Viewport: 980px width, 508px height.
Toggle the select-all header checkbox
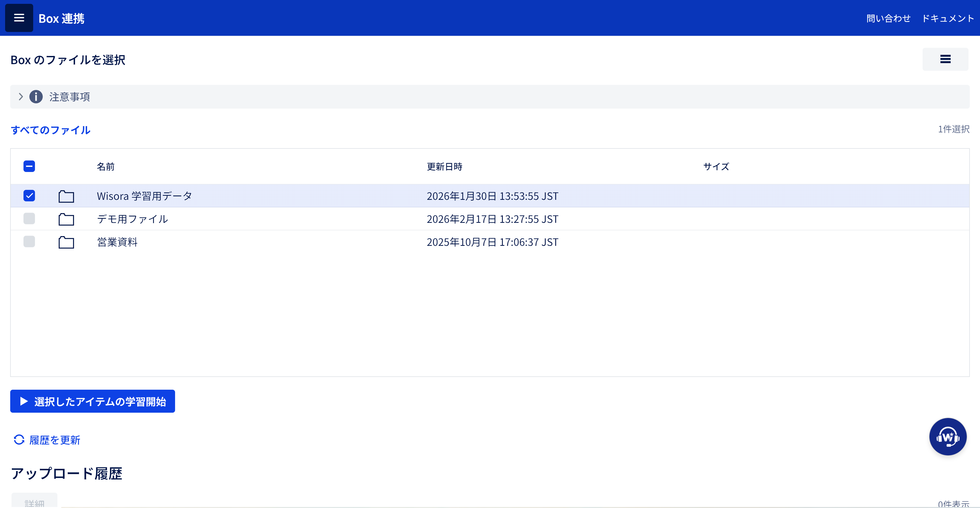(x=29, y=166)
